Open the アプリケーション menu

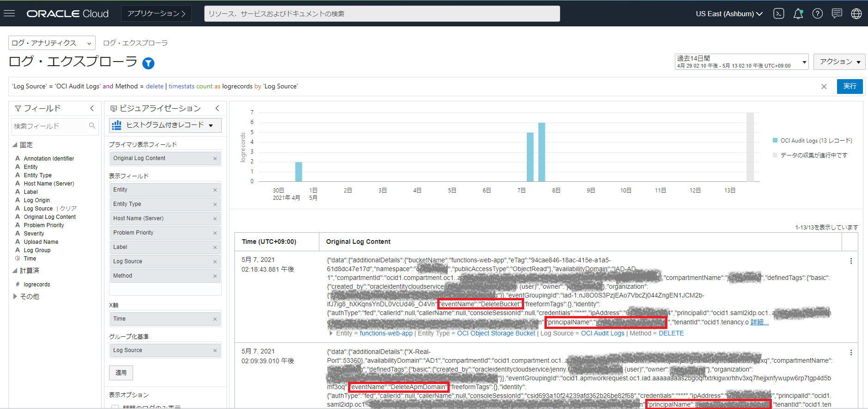pyautogui.click(x=156, y=13)
